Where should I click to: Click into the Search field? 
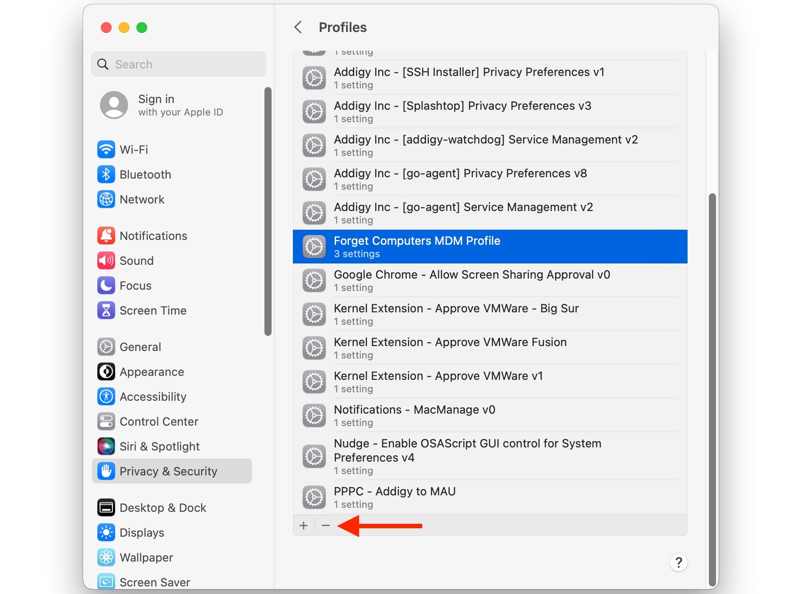point(179,64)
